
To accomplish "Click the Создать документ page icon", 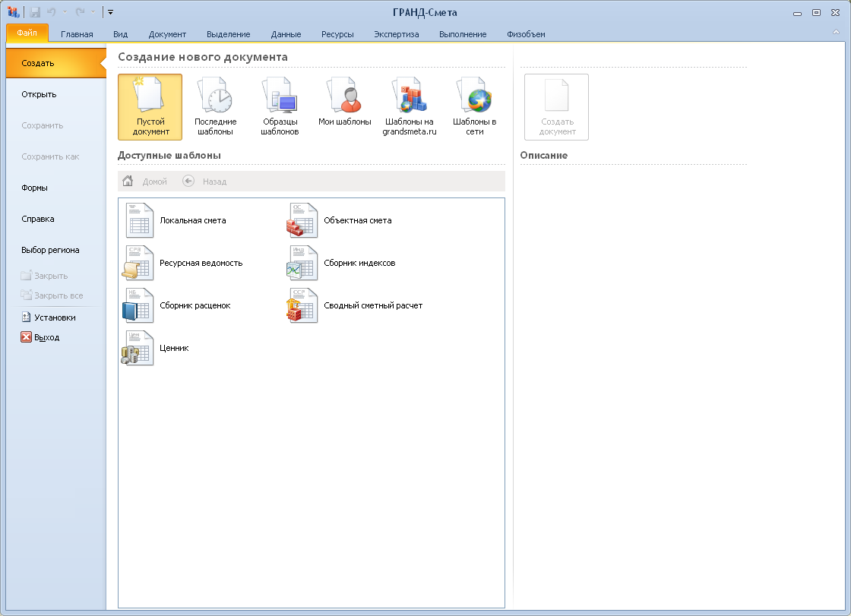I will click(556, 95).
